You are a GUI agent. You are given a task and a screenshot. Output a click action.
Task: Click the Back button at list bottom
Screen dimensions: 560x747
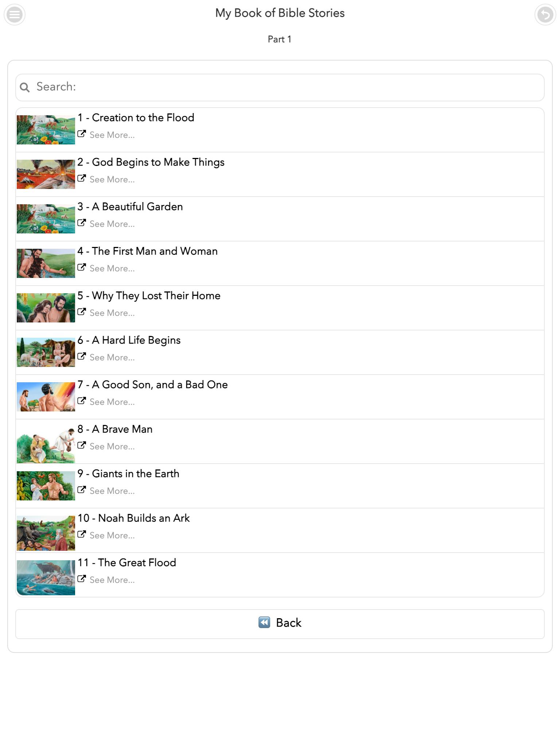[280, 624]
